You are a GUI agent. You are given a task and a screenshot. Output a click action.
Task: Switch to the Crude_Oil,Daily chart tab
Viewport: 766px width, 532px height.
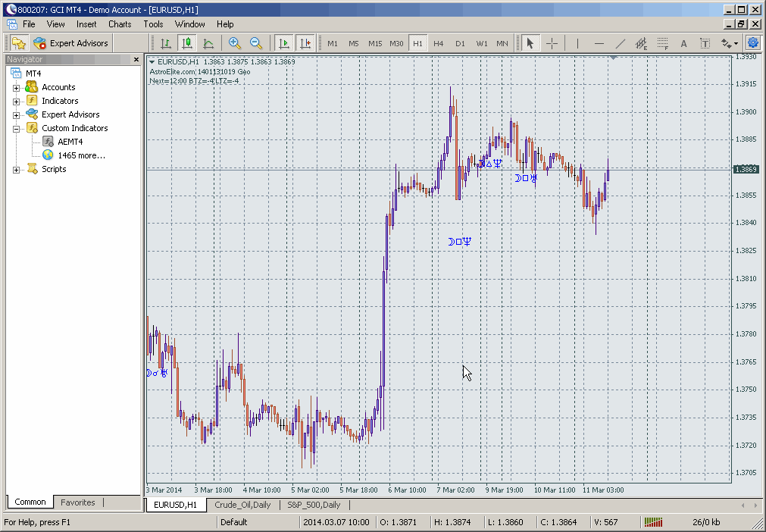(x=242, y=505)
